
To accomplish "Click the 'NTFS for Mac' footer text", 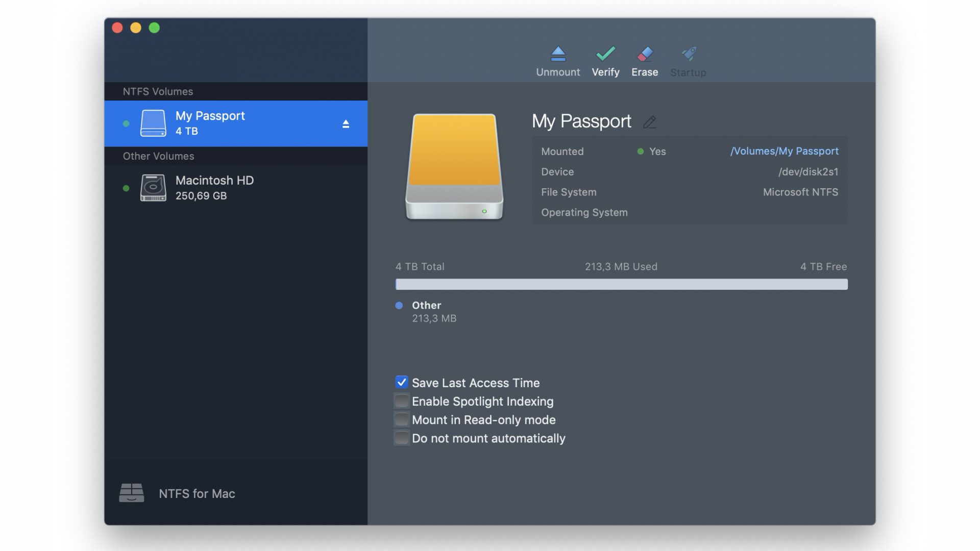I will click(197, 493).
